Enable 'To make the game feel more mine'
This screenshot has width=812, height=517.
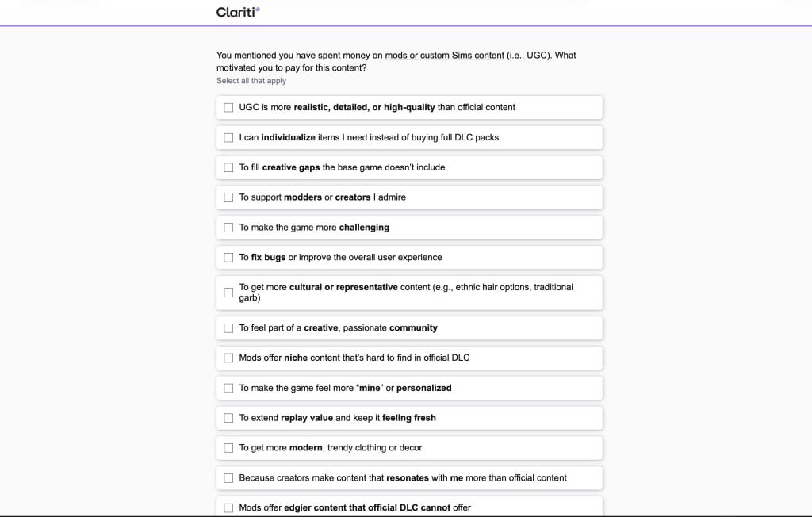229,388
